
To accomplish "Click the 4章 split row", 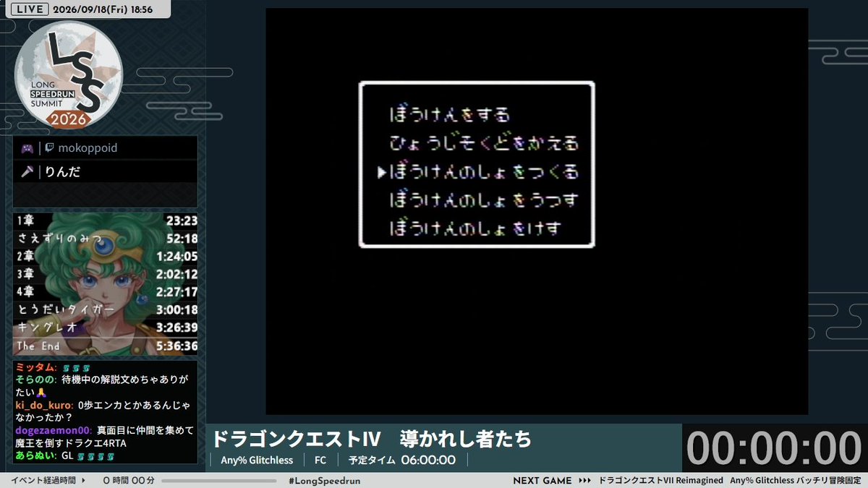I will coord(106,292).
